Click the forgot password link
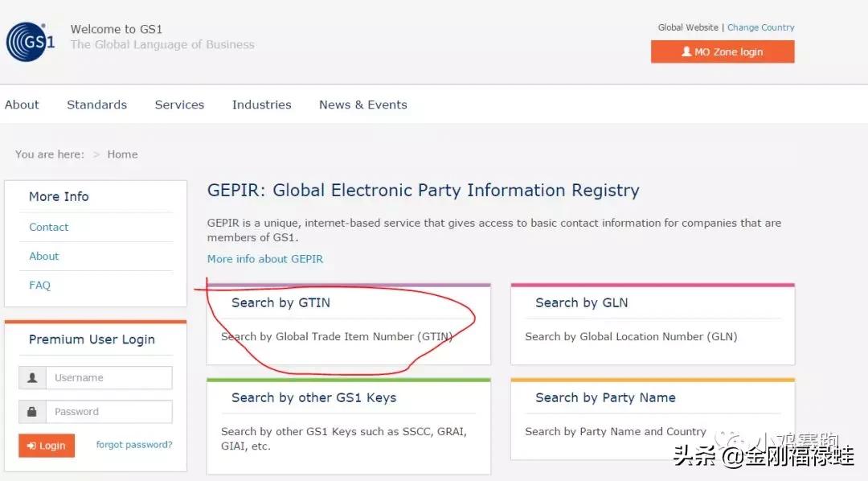 coord(134,445)
